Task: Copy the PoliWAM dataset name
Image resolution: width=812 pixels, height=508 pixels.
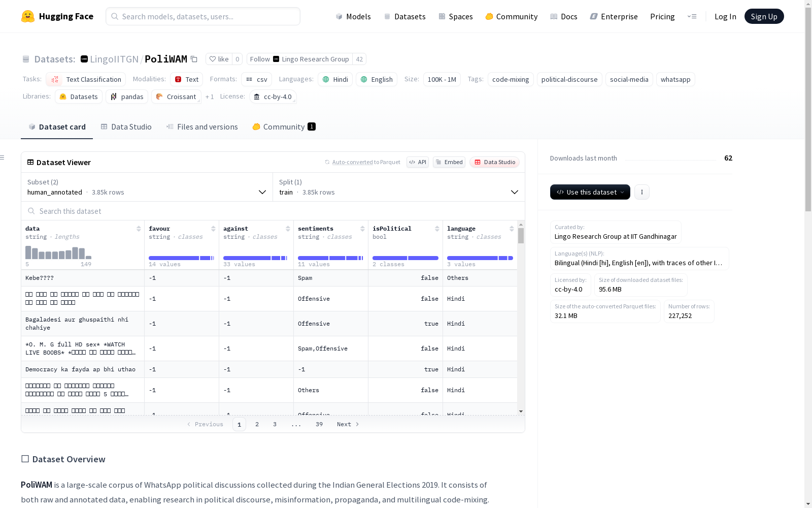Action: click(x=194, y=59)
